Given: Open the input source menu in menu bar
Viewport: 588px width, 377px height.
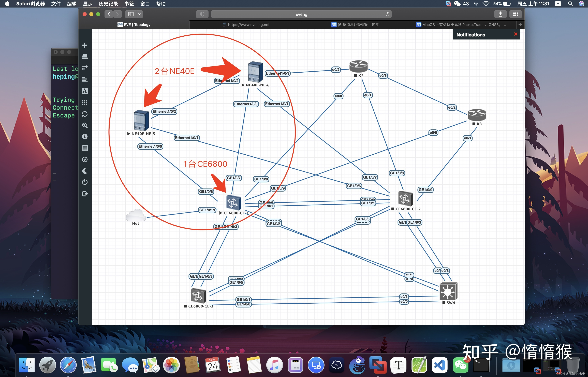Looking at the screenshot, I should [558, 4].
